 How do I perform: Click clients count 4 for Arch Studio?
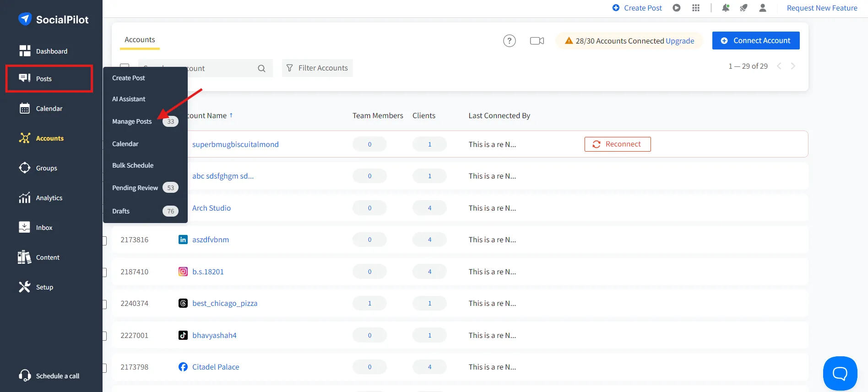429,208
